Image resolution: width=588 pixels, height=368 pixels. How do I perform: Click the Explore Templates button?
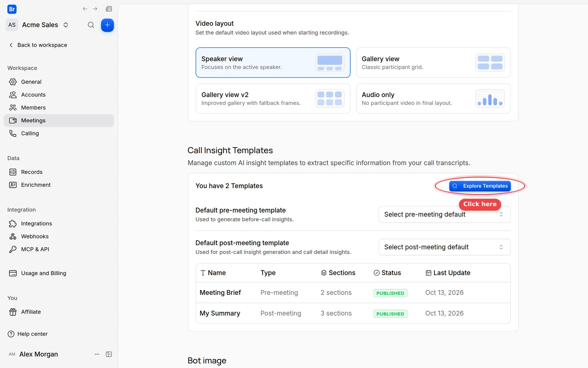480,186
